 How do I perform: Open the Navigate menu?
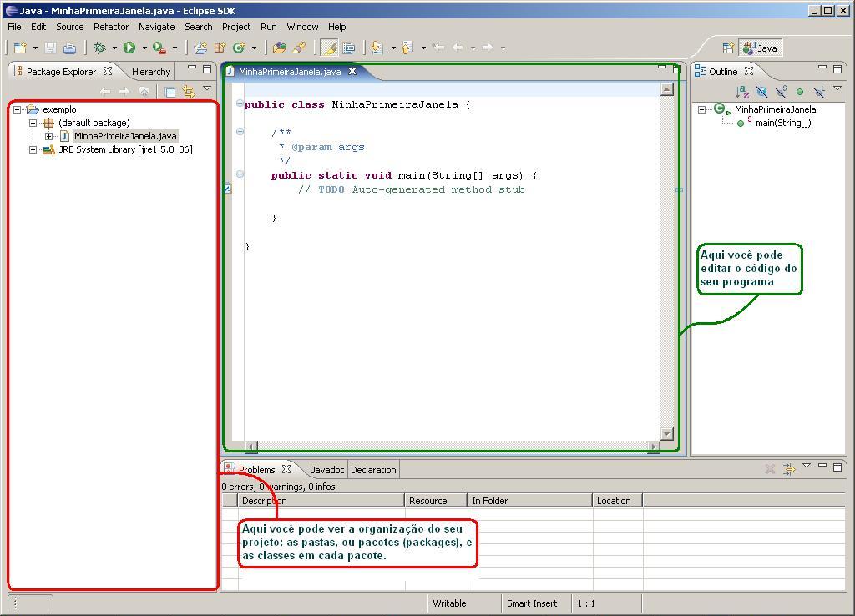tap(156, 27)
